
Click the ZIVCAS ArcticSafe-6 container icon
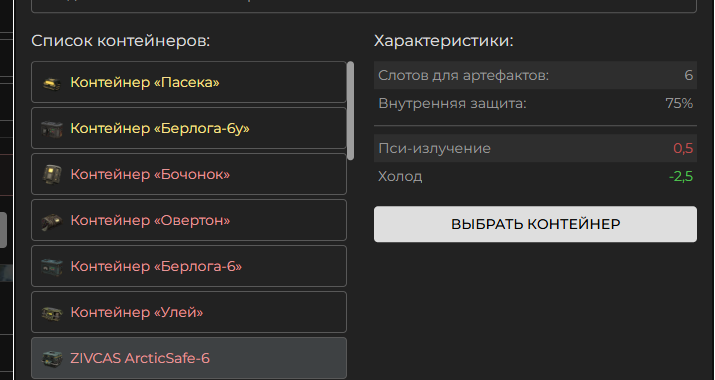[52, 359]
